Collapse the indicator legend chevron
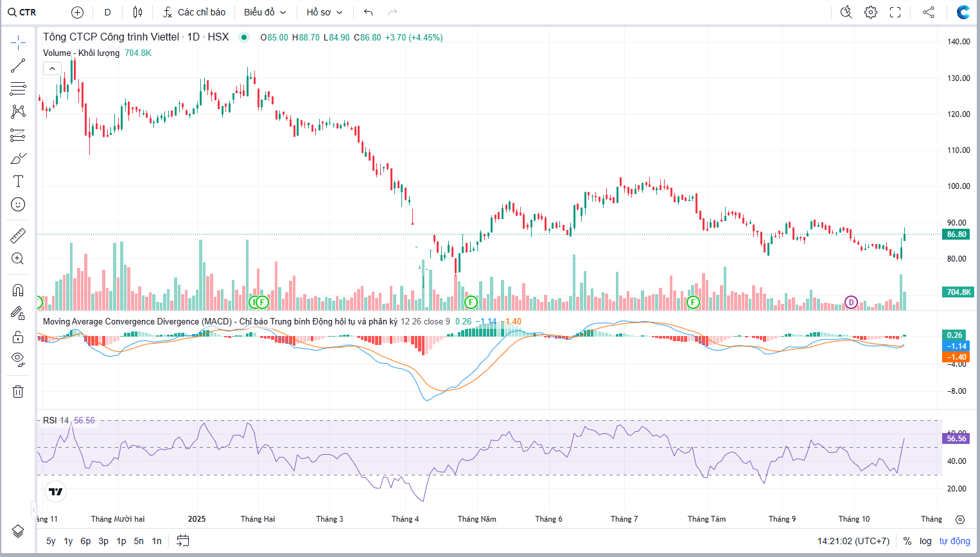 click(52, 69)
